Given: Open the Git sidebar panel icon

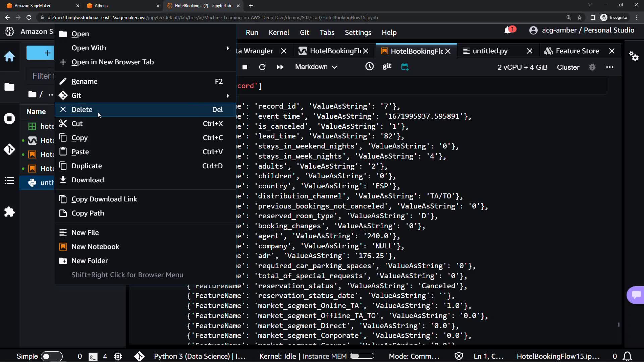Looking at the screenshot, I should [9, 149].
